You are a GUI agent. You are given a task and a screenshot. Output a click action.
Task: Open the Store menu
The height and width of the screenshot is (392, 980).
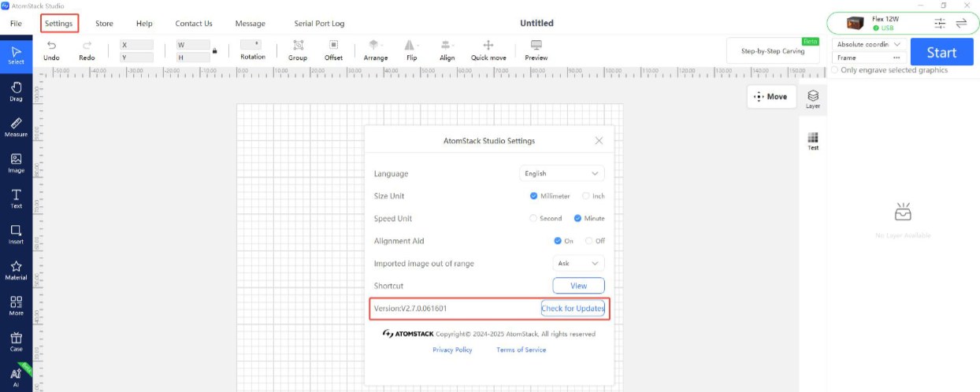104,24
